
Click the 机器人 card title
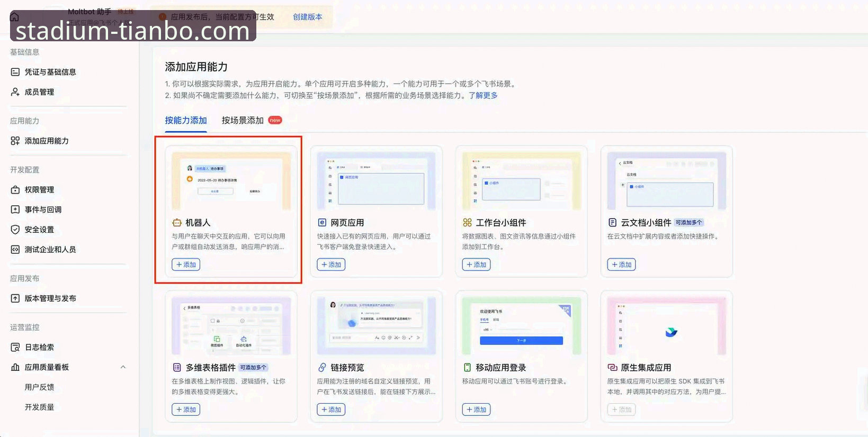pos(198,223)
